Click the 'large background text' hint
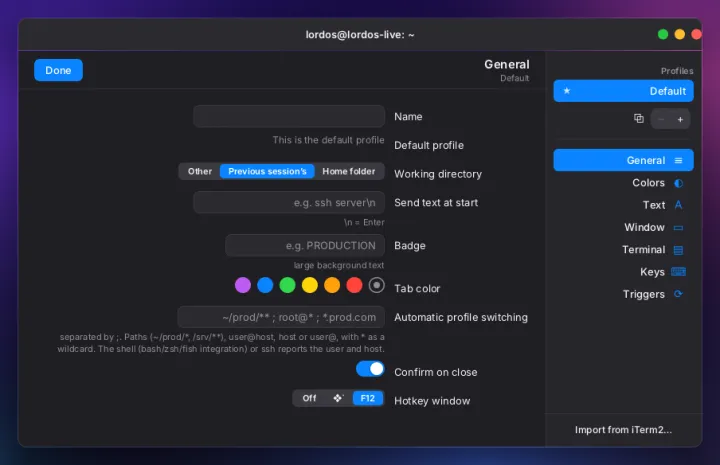The image size is (720, 465). click(339, 265)
